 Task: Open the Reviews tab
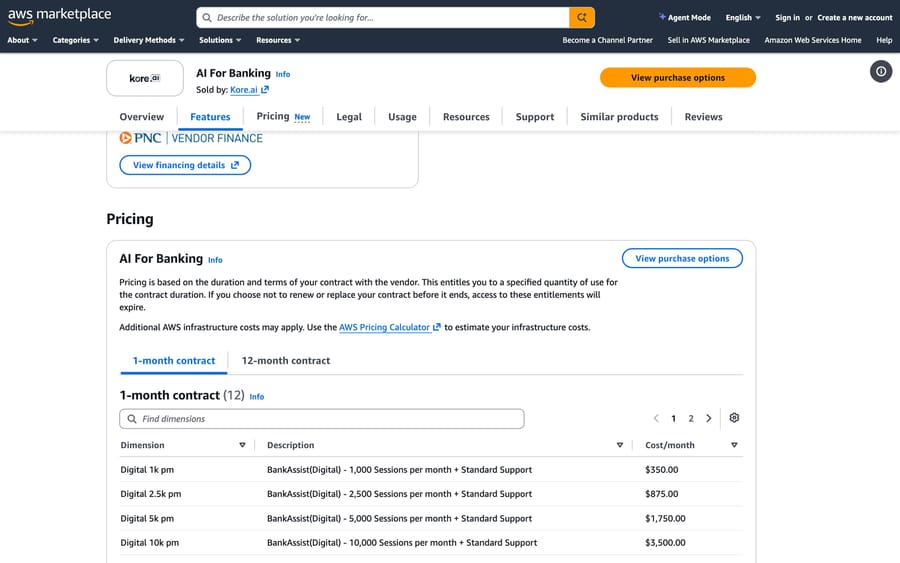pos(703,117)
